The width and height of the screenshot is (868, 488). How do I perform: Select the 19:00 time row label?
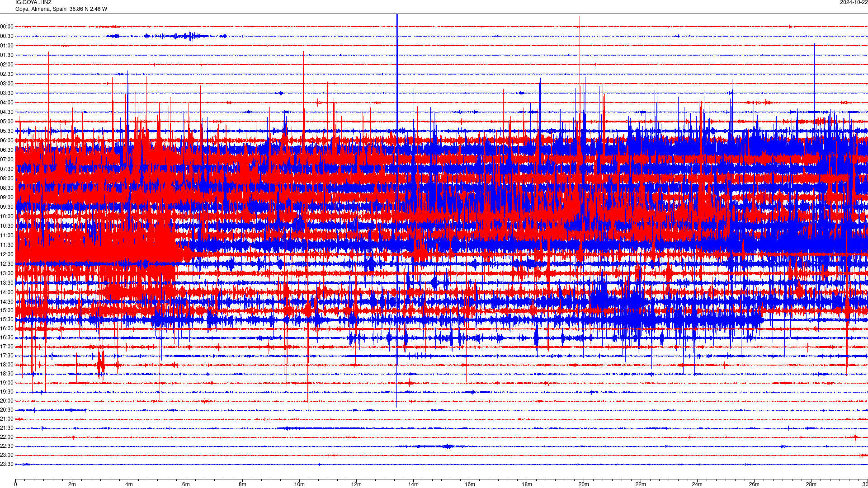tap(7, 383)
